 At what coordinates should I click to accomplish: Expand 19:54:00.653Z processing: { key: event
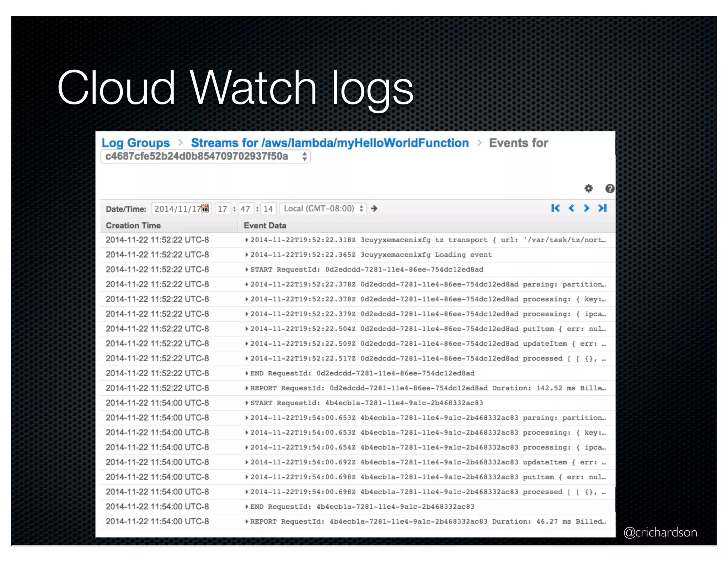[247, 433]
